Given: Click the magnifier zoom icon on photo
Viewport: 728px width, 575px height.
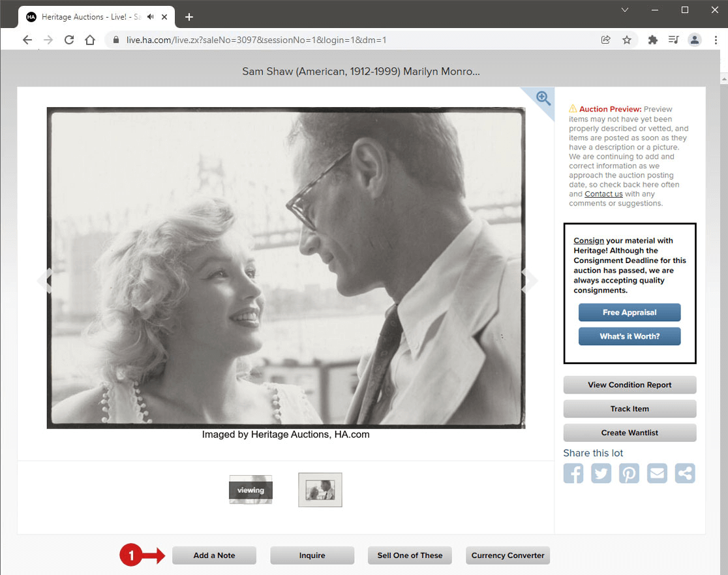Looking at the screenshot, I should click(543, 98).
